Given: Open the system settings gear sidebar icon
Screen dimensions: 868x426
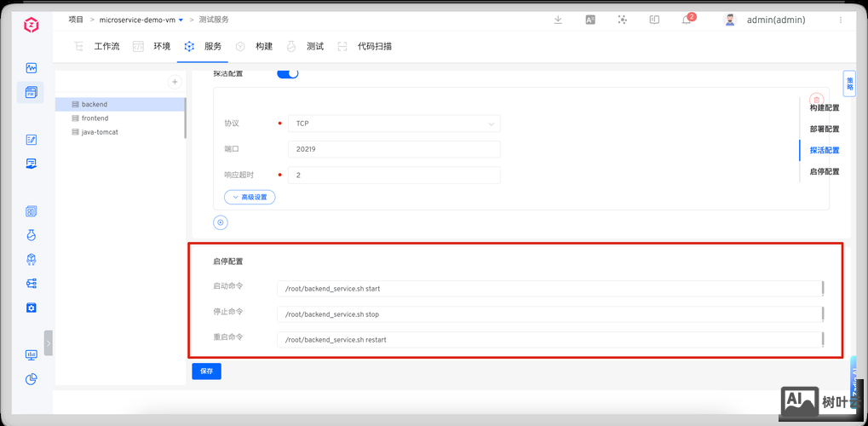Looking at the screenshot, I should click(x=31, y=308).
